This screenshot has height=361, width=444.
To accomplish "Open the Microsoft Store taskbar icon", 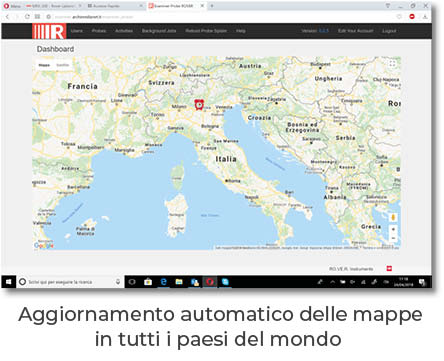I will point(148,282).
